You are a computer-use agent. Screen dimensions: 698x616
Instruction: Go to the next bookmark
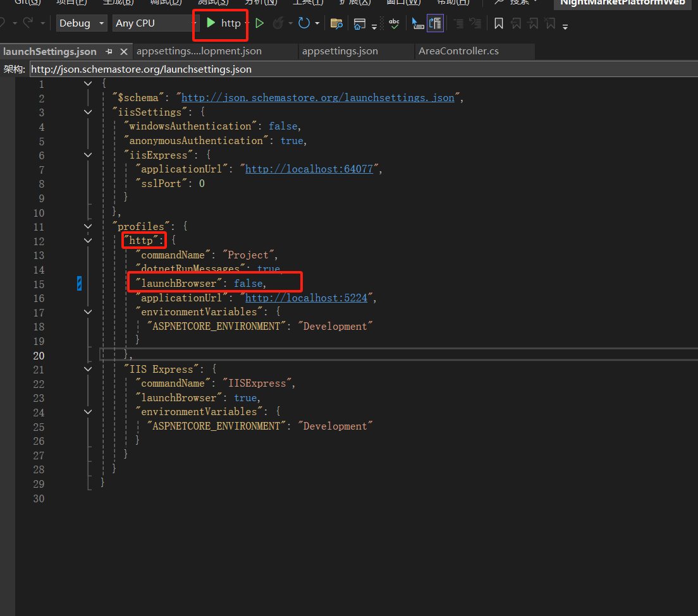[x=533, y=23]
